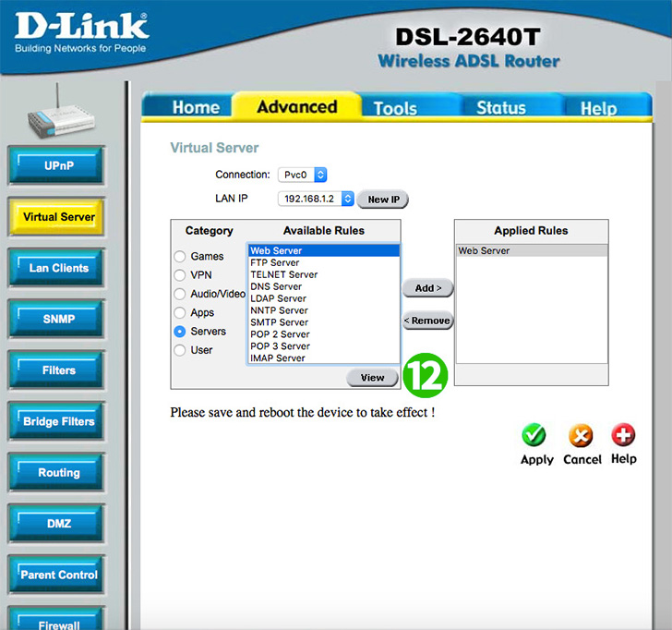Select POP 3 Server in Available Rules
The image size is (672, 630).
(x=324, y=346)
